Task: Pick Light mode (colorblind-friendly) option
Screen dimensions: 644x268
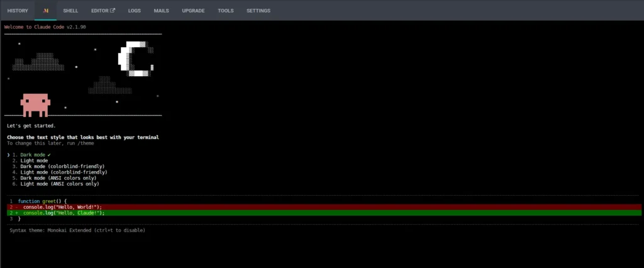Action: [60, 172]
